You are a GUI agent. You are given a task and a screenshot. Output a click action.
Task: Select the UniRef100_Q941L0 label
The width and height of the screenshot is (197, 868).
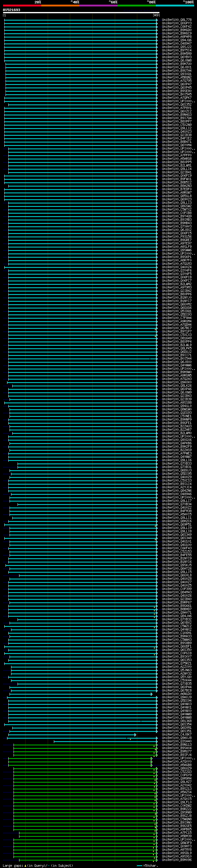point(177,406)
